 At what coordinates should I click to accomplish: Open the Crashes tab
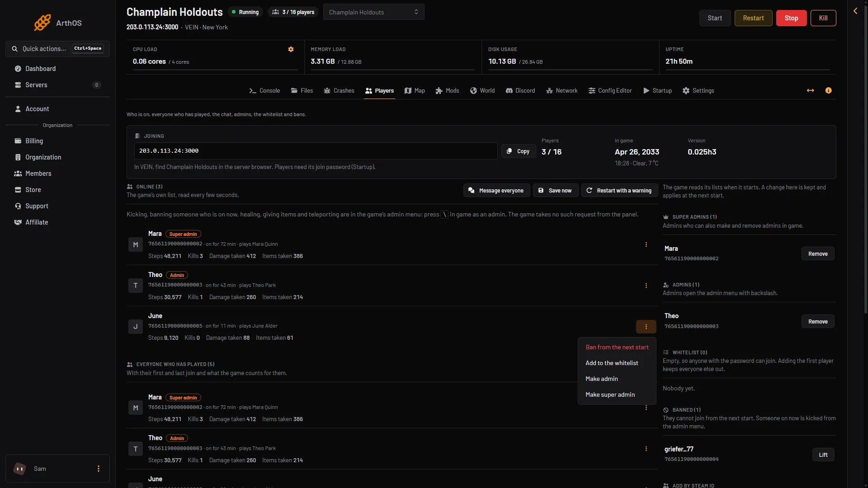point(339,91)
